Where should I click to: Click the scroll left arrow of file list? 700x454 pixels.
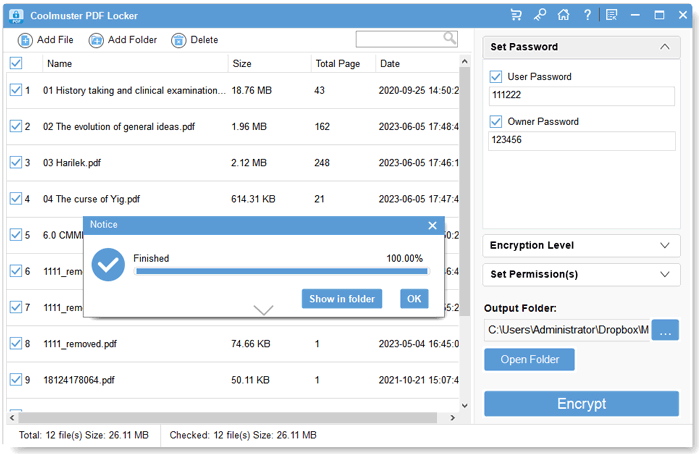coord(12,418)
